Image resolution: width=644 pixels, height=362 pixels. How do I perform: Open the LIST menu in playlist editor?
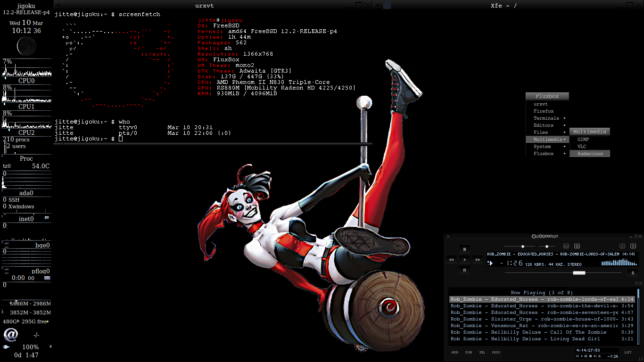click(628, 352)
